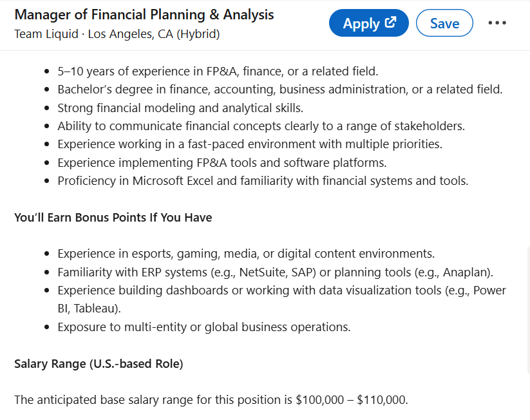This screenshot has width=530, height=420.
Task: Click the Manager of Financial Planning & Analysis title
Action: click(x=144, y=15)
